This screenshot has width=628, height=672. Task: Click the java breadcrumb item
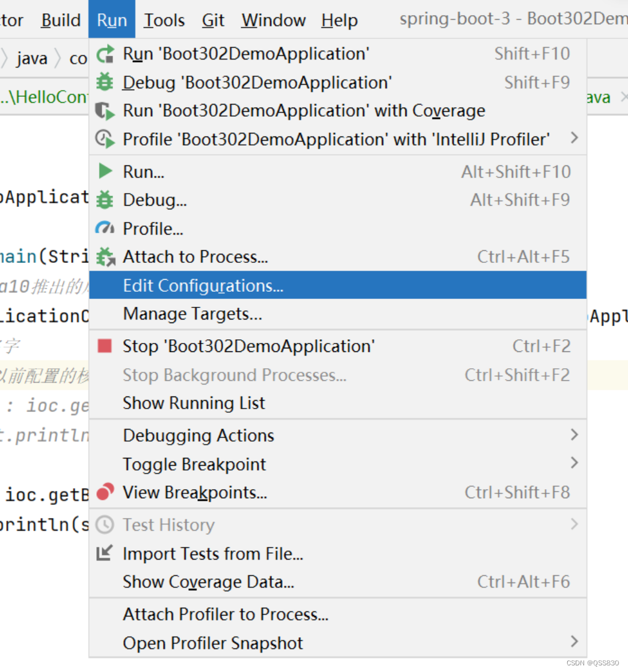[31, 58]
